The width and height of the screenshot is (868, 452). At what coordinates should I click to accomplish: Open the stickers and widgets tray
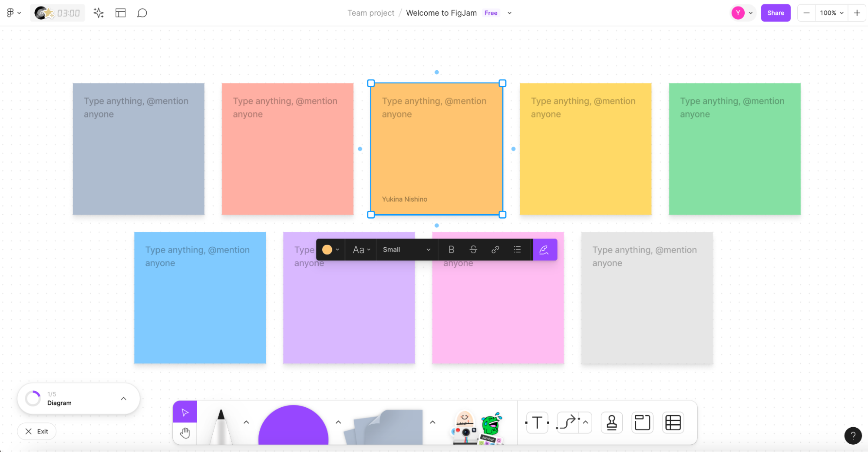click(x=477, y=427)
